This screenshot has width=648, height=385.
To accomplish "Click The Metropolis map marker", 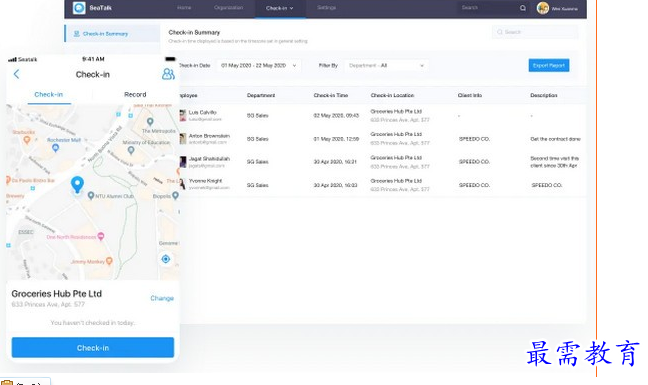I will (150, 121).
